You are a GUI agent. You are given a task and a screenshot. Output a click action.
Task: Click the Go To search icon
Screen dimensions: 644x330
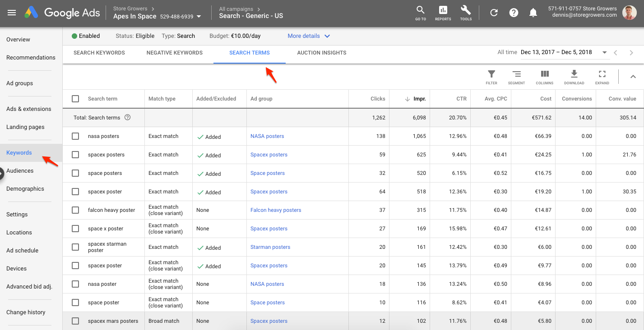pyautogui.click(x=420, y=12)
